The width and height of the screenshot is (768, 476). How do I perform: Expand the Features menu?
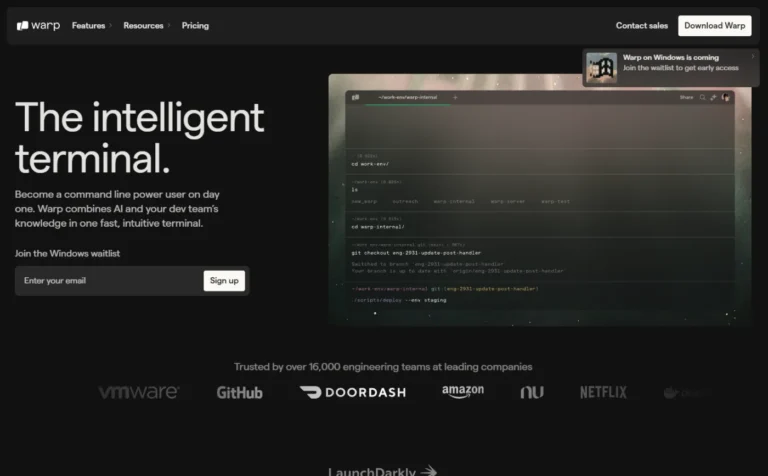point(92,25)
